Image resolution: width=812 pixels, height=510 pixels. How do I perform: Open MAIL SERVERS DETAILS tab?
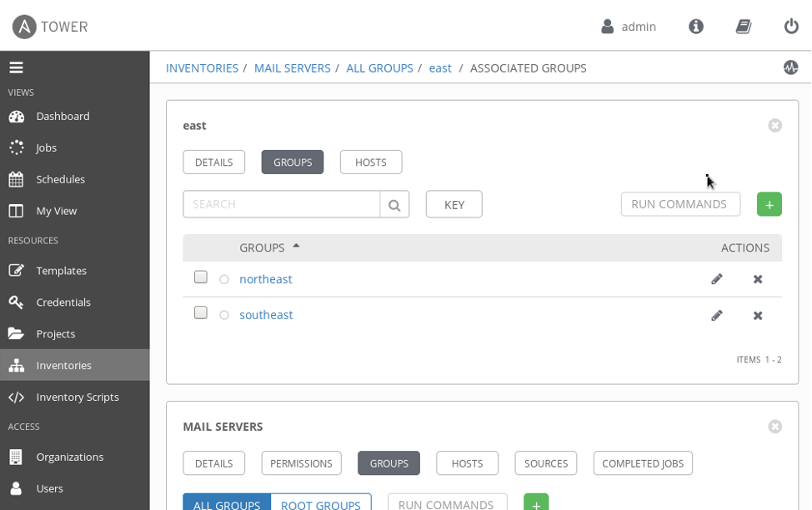(x=214, y=463)
